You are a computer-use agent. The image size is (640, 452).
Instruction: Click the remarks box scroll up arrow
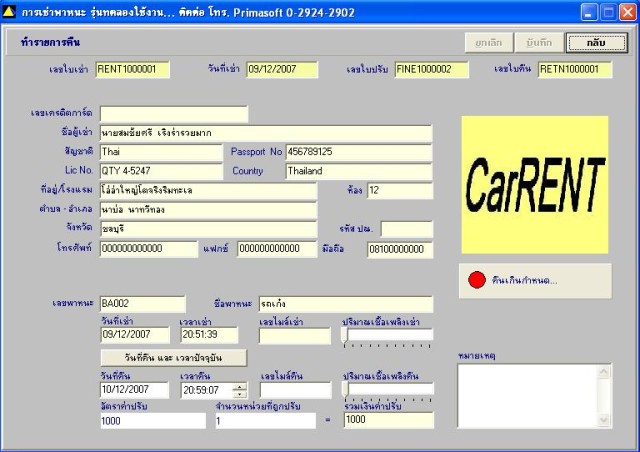click(604, 372)
